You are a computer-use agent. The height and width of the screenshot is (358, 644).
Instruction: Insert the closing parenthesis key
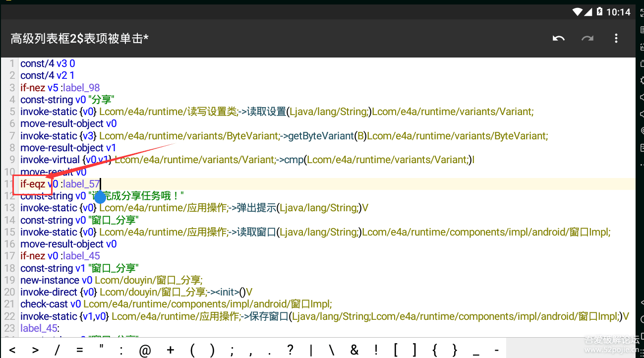coord(212,351)
